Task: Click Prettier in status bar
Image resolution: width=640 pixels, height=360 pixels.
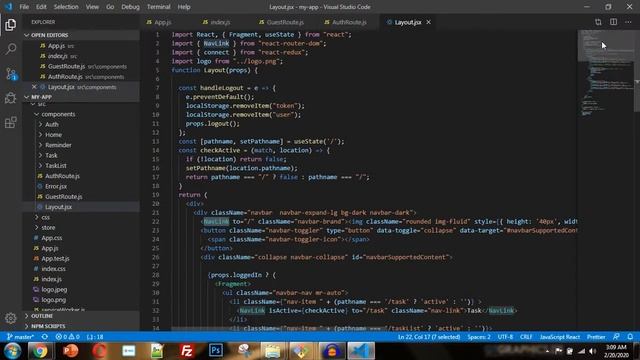Action: pos(596,337)
